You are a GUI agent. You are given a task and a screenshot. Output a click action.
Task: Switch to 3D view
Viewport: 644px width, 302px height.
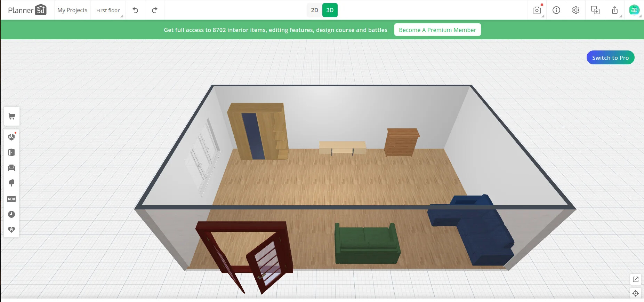(x=330, y=10)
